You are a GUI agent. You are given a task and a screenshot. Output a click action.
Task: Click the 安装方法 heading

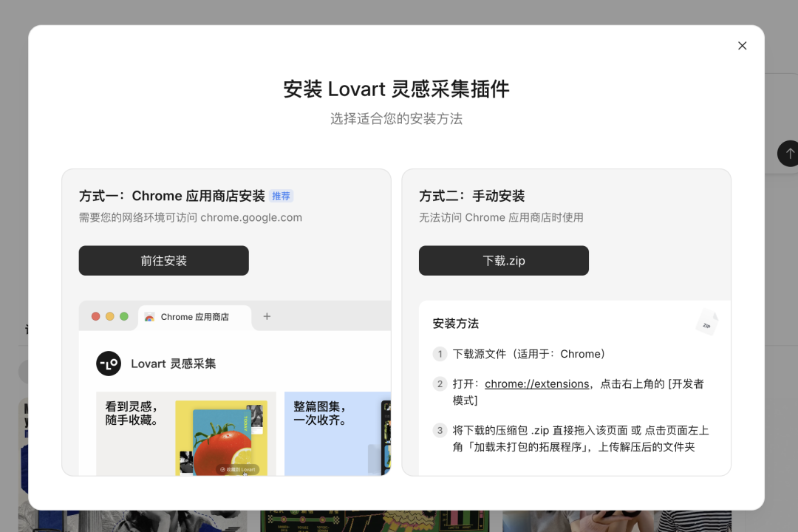455,324
